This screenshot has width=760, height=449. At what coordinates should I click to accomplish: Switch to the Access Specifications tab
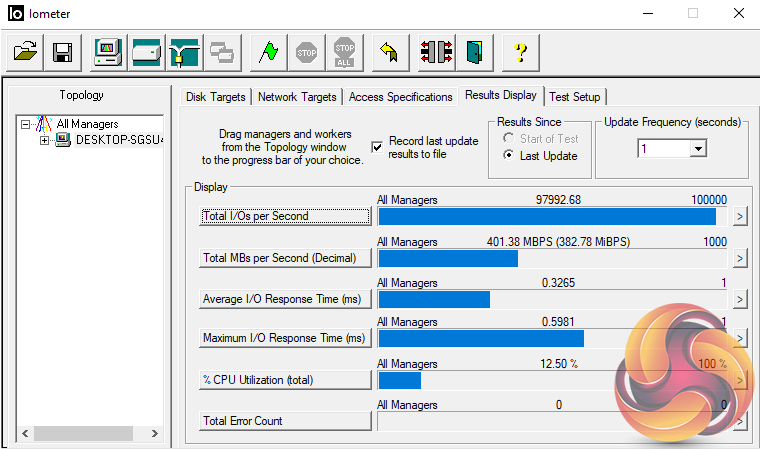coord(400,97)
